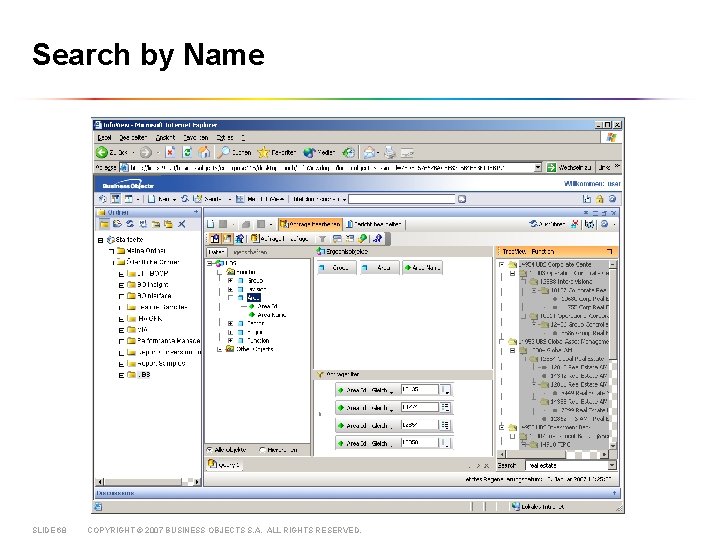Screen dimensions: 720x540
Task: Expand the Group class in the data tree
Action: [231, 280]
